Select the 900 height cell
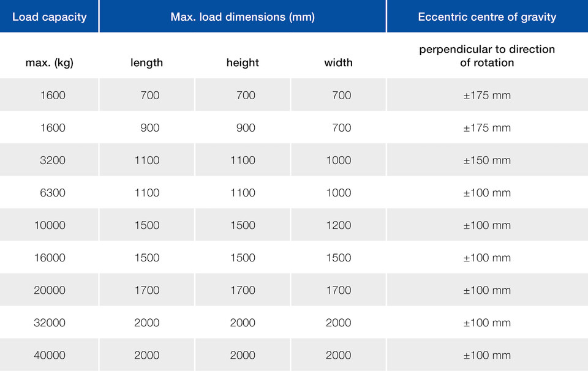Image resolution: width=588 pixels, height=371 pixels. click(243, 128)
